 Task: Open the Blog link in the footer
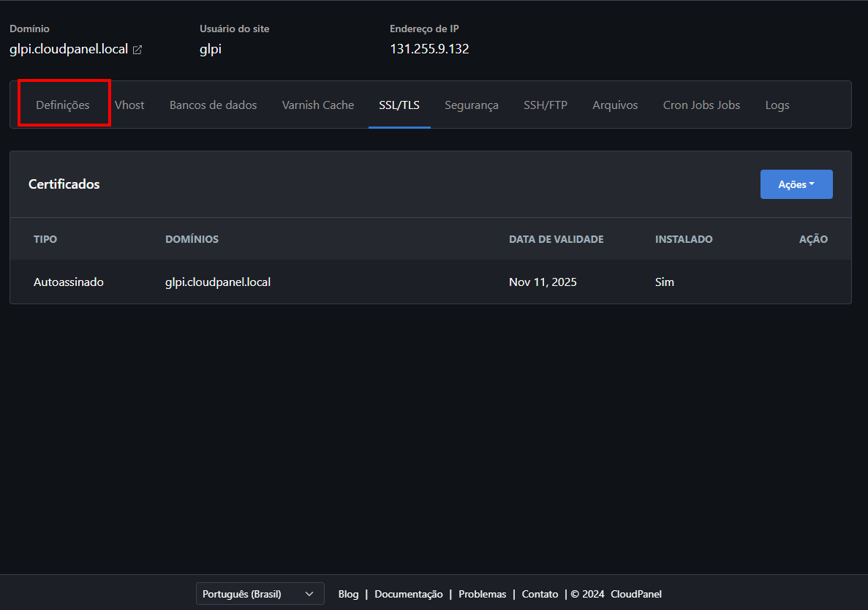348,594
